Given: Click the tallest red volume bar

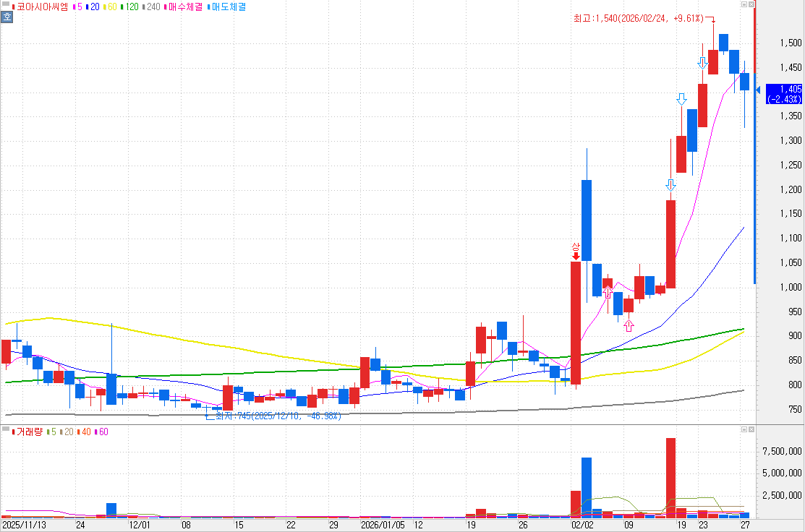Looking at the screenshot, I should click(x=670, y=477).
